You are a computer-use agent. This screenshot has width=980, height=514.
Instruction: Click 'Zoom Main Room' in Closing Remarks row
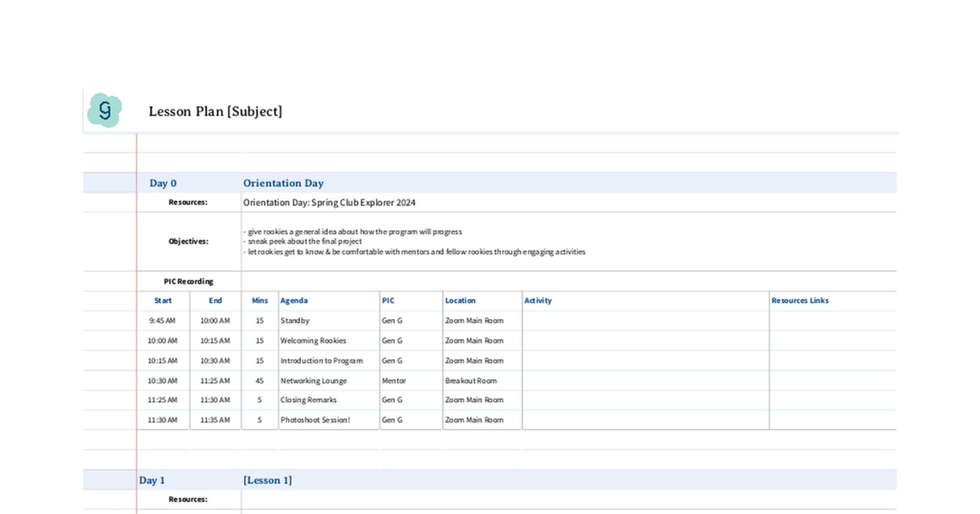474,400
